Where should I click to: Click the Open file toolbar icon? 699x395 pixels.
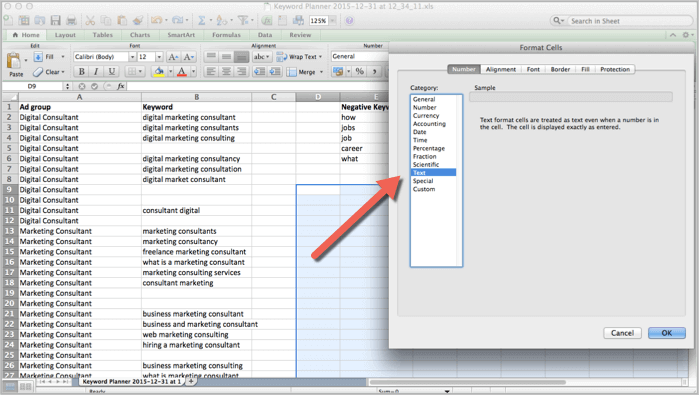tap(40, 20)
